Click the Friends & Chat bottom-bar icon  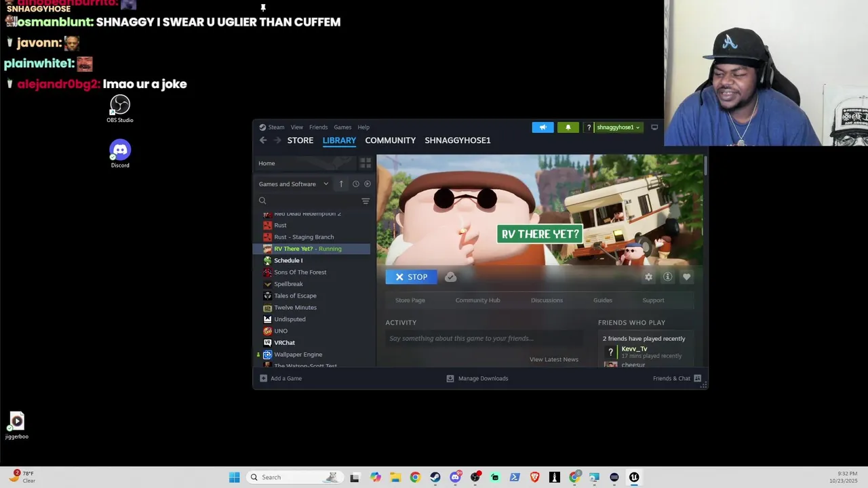697,378
